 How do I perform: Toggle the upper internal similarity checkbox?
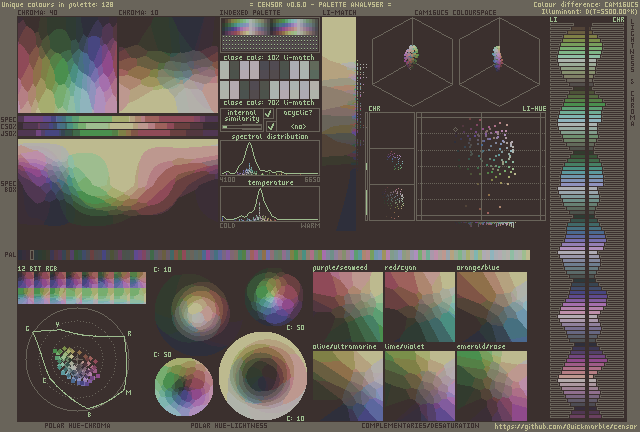268,114
